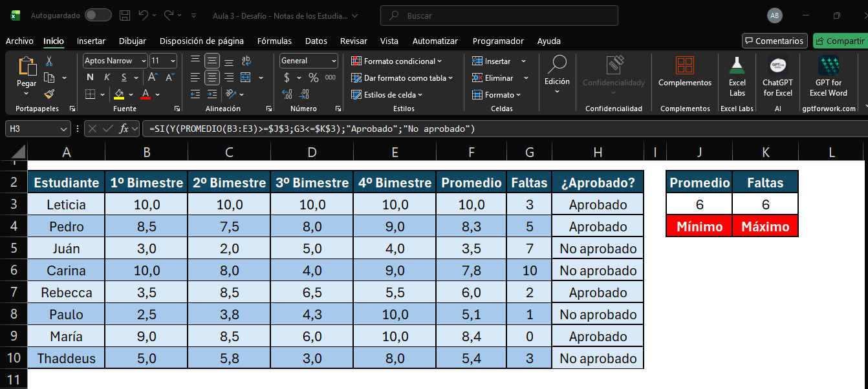The height and width of the screenshot is (389, 868).
Task: Pick a font color from the red A swatch
Action: pyautogui.click(x=146, y=93)
